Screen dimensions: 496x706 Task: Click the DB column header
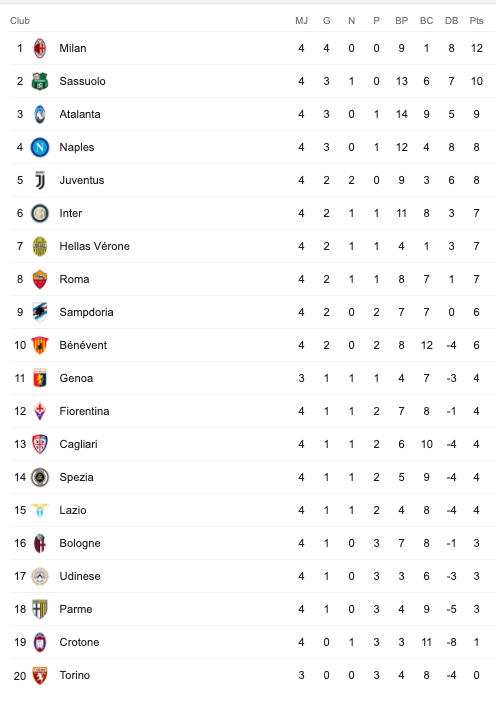(x=451, y=21)
